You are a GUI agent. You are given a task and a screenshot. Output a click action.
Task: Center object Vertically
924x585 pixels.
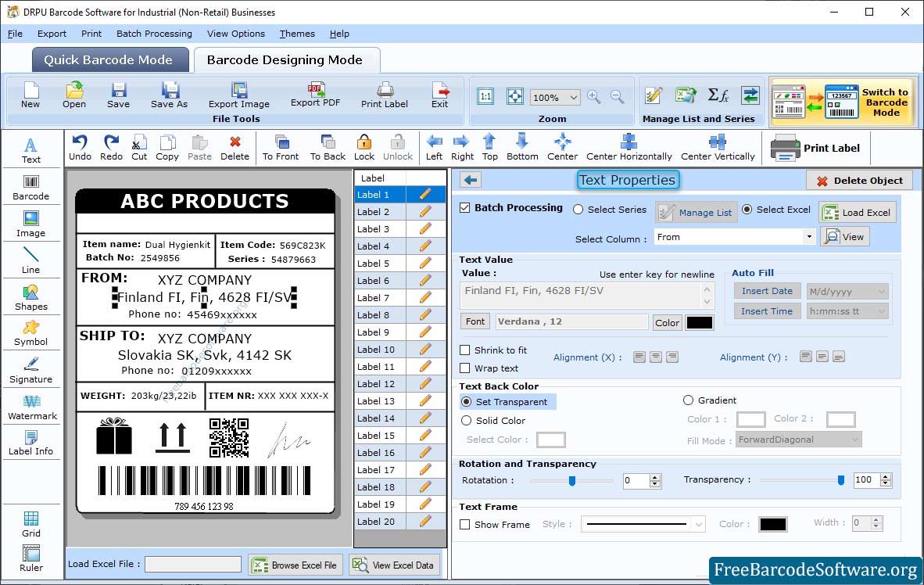pyautogui.click(x=717, y=148)
